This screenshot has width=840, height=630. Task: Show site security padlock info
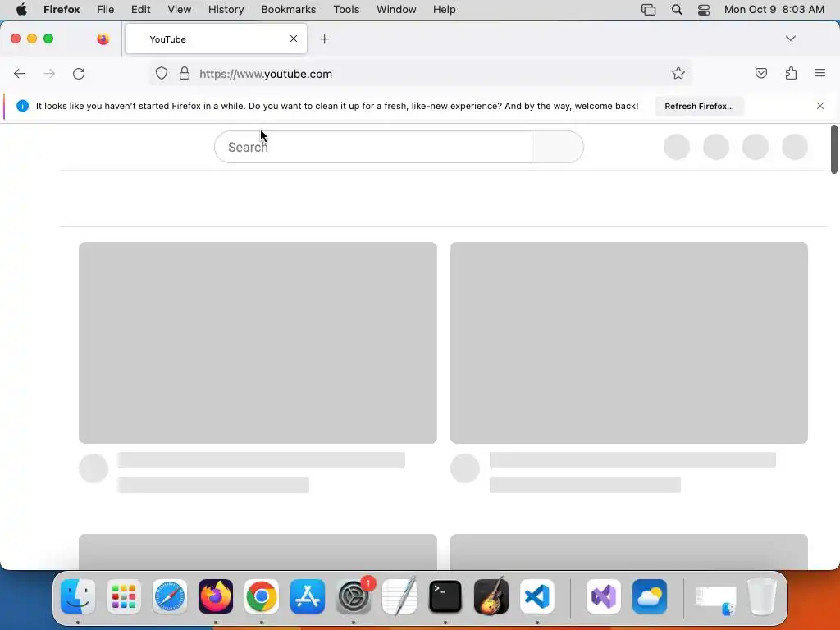pyautogui.click(x=185, y=73)
